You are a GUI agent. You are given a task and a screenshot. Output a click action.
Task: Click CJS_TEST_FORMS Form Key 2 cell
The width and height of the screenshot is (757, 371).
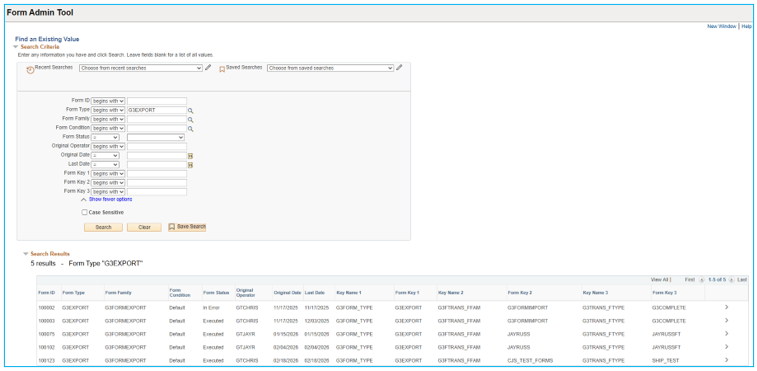[530, 360]
